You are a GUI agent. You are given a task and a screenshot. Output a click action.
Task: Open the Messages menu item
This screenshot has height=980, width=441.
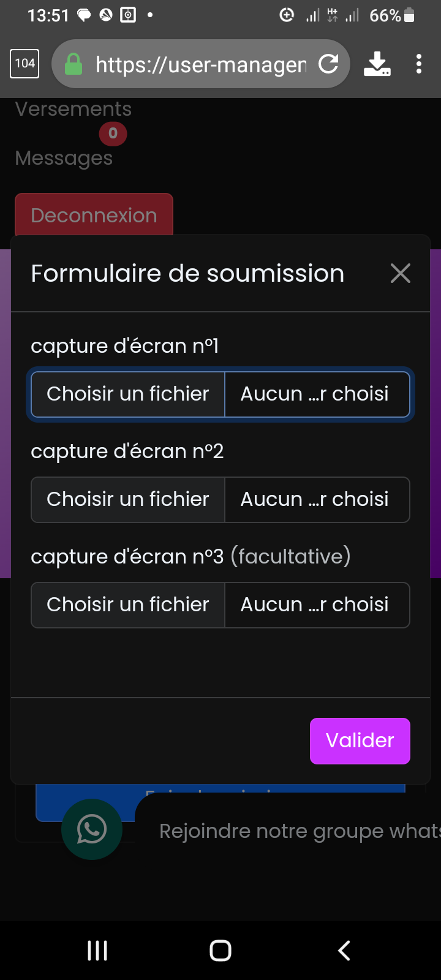tap(64, 158)
